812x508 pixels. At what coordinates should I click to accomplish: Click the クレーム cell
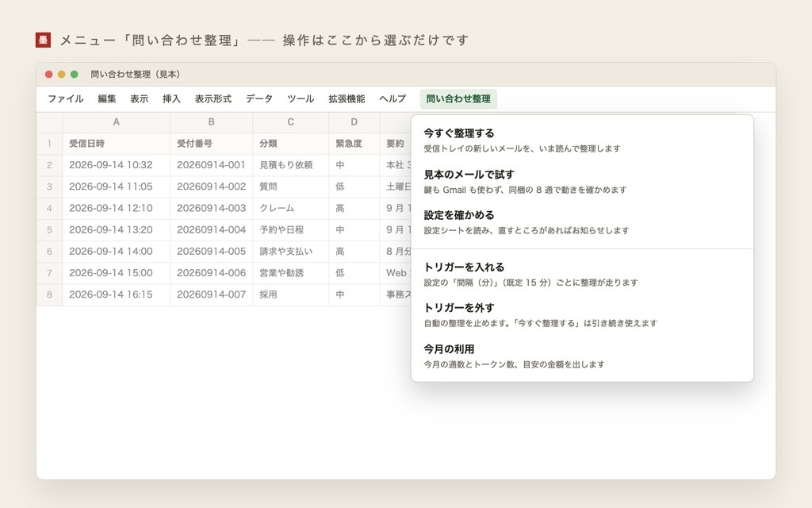pos(290,209)
